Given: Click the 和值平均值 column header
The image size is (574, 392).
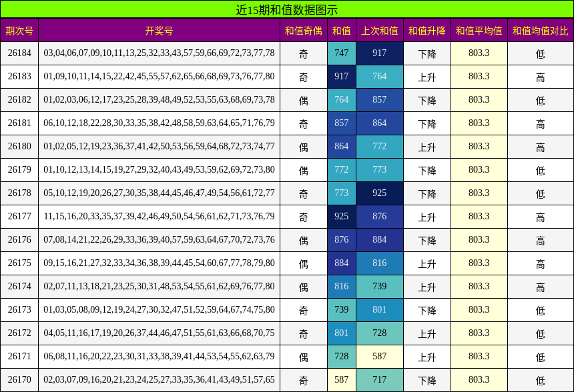Looking at the screenshot, I should pos(479,31).
